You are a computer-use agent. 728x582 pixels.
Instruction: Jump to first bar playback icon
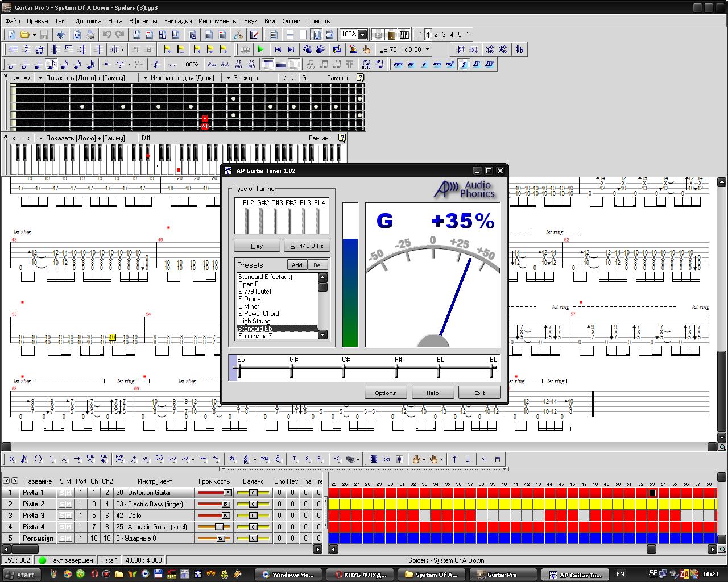[x=278, y=49]
